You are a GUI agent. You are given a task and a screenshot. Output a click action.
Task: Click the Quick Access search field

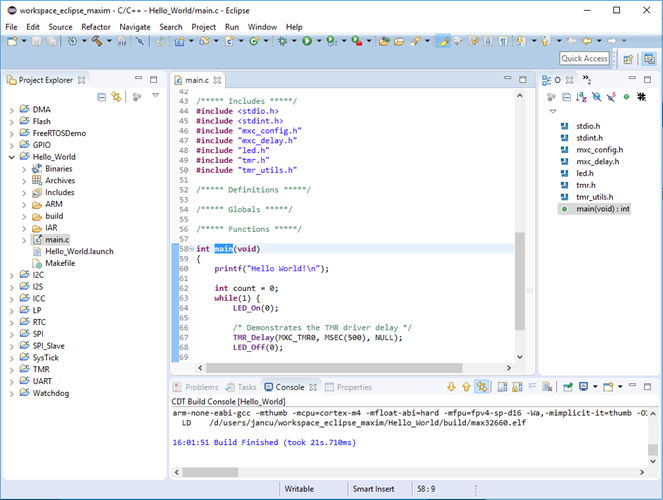[584, 58]
